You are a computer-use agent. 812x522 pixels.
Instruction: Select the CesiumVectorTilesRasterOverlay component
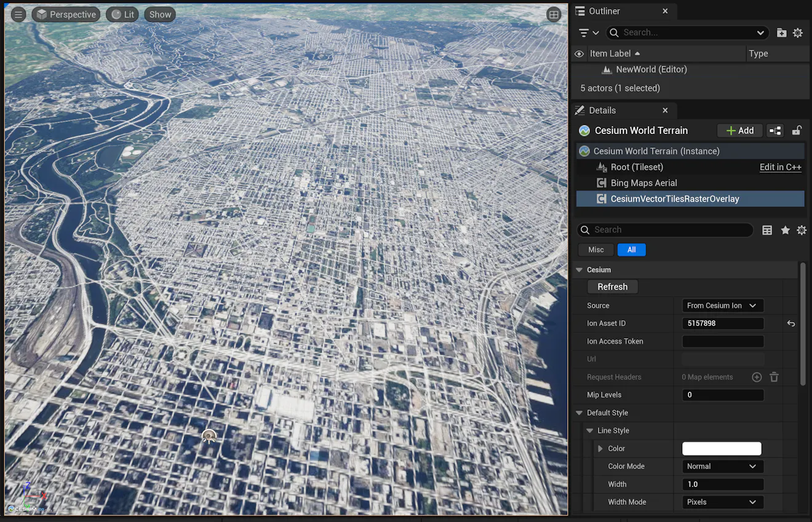click(690, 199)
